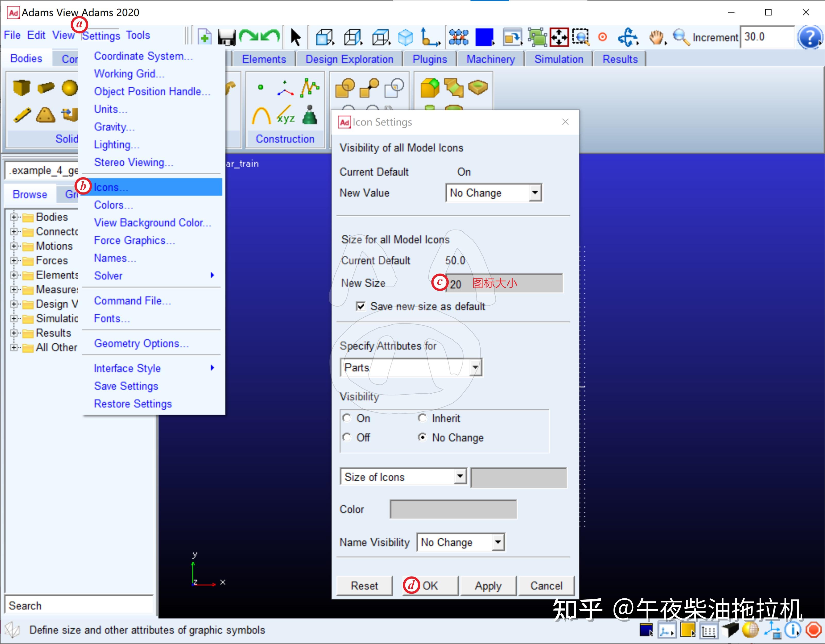Select the link solid tool
Viewport: 825px width, 644px height.
click(22, 115)
